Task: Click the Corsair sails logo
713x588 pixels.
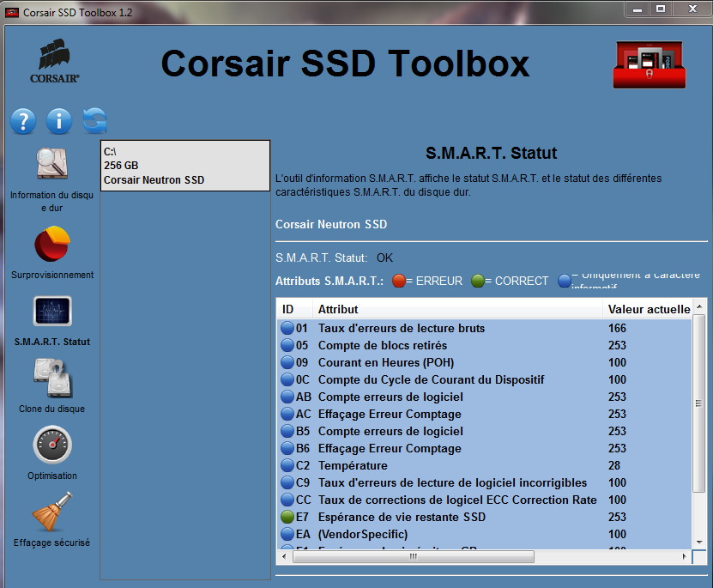Action: [55, 62]
